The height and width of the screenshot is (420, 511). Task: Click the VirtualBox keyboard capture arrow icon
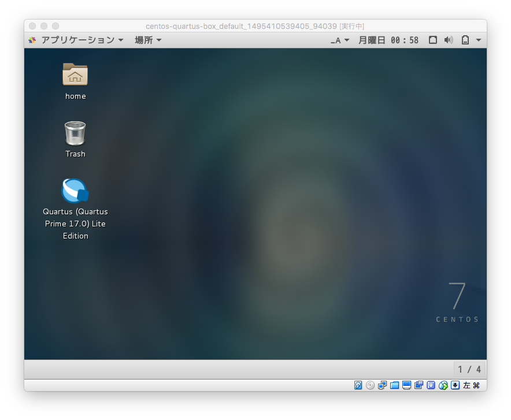click(456, 385)
